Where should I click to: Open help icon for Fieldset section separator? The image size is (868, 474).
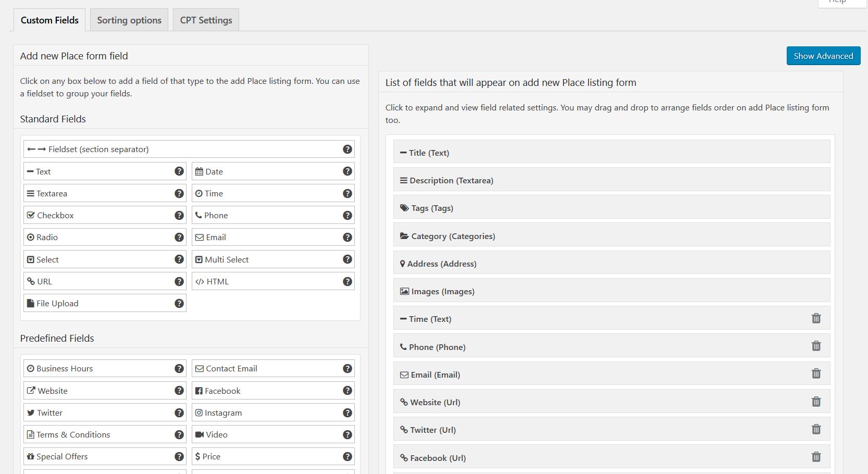[348, 149]
